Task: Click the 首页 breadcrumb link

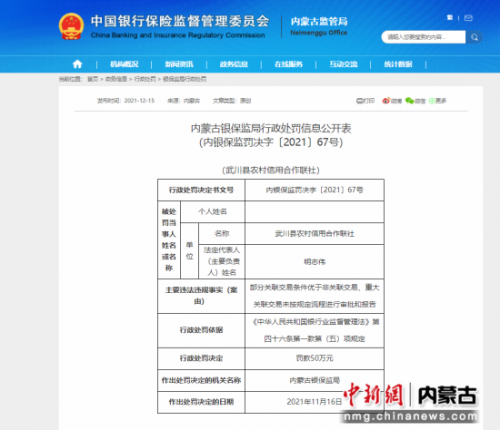Action: [x=93, y=79]
